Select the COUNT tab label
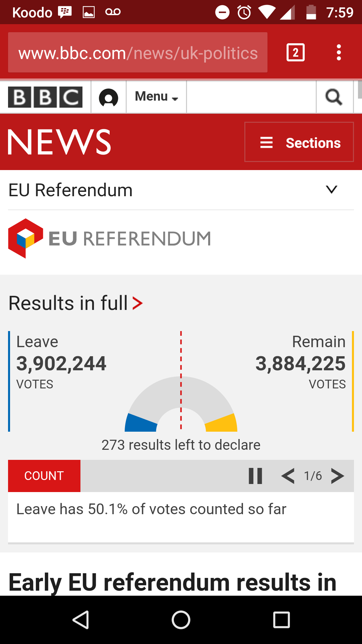This screenshot has height=644, width=362. 44,476
